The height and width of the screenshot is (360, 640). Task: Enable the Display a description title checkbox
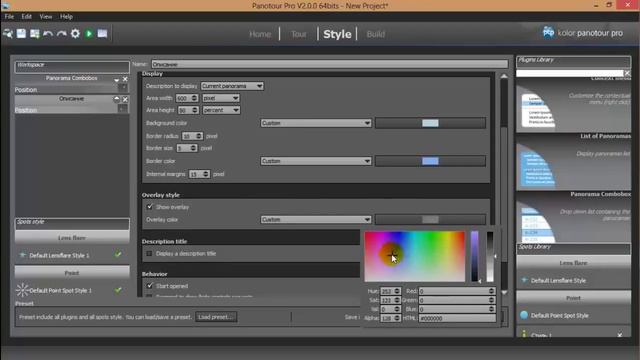point(149,253)
